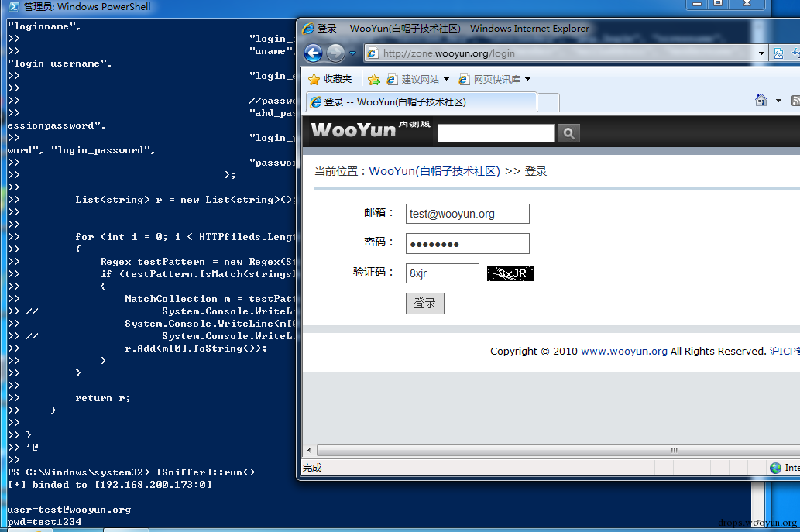Expand the address bar dropdown arrow
This screenshot has width=800, height=532.
(x=761, y=53)
